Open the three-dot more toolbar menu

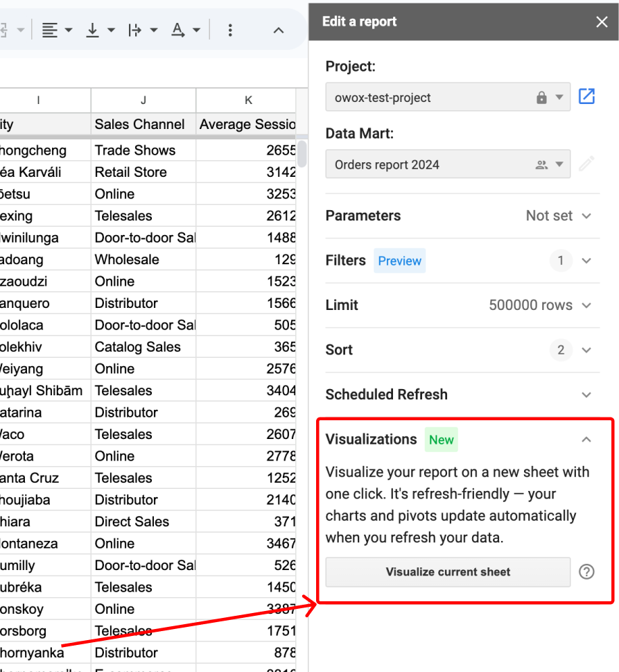pyautogui.click(x=230, y=30)
